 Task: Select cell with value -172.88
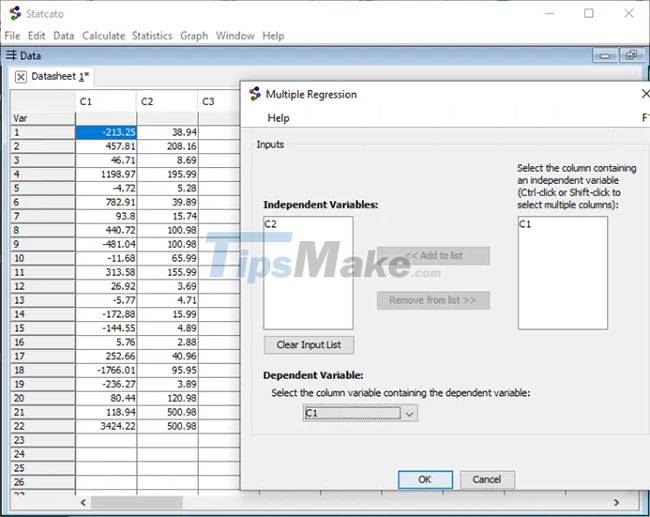tap(106, 314)
